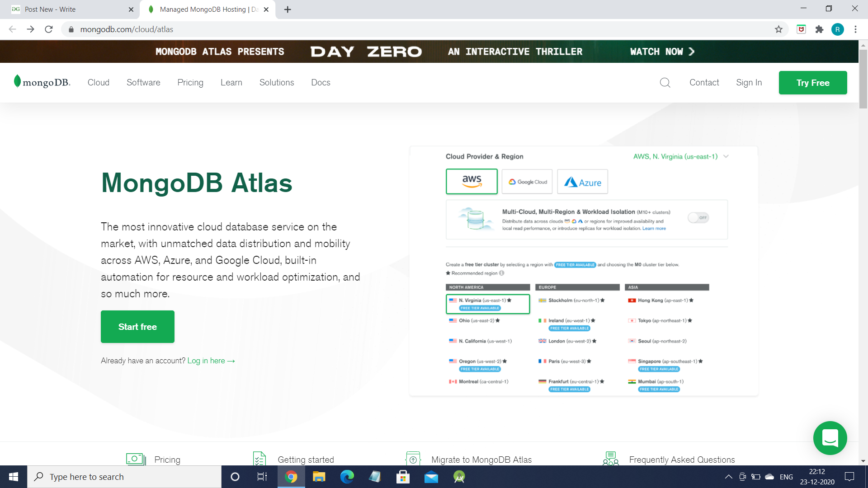The height and width of the screenshot is (488, 868).
Task: Open the site search magnifier icon
Action: [x=665, y=83]
